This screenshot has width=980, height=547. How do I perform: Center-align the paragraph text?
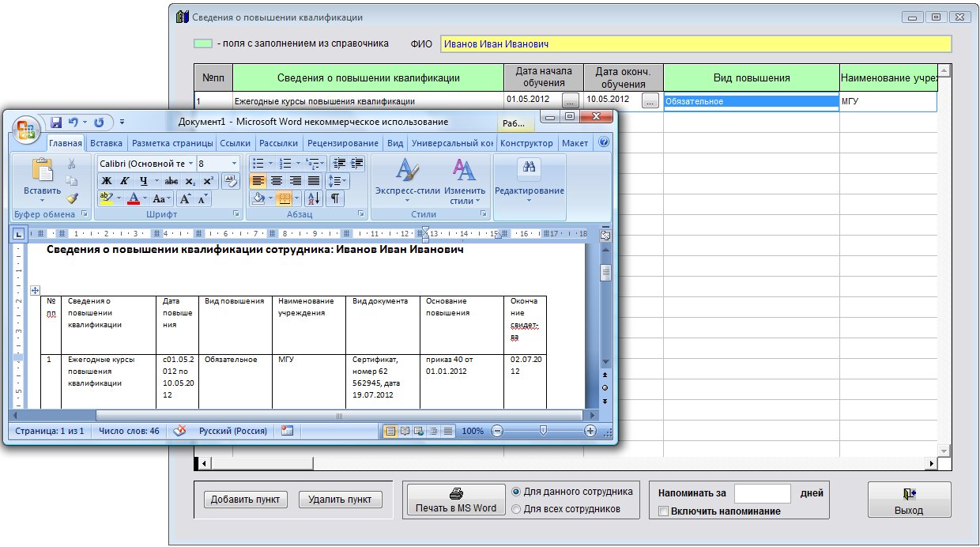pos(276,181)
